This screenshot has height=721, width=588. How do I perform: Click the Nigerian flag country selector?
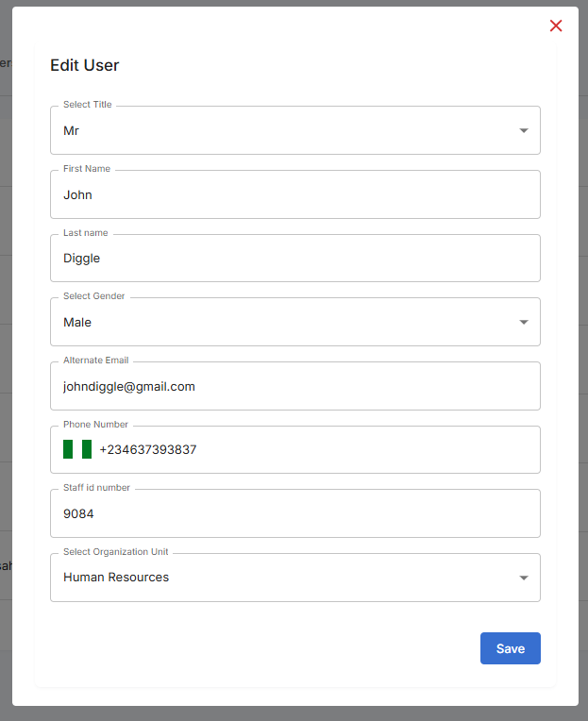77,449
